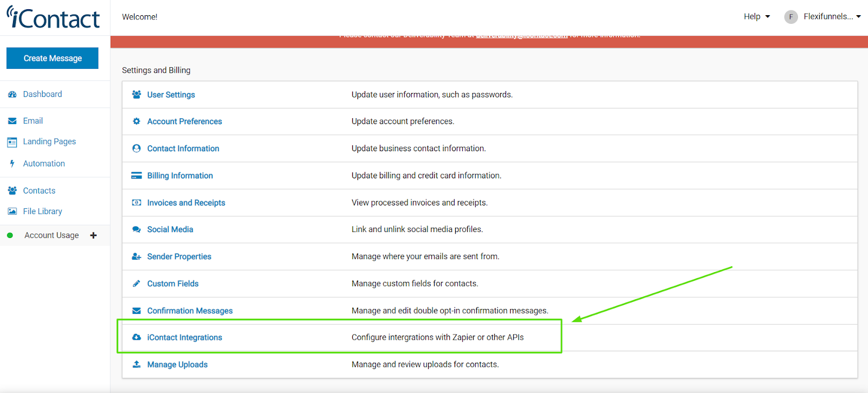The width and height of the screenshot is (868, 393).
Task: Click 'Link and unlink social media profiles.' text
Action: pyautogui.click(x=417, y=229)
